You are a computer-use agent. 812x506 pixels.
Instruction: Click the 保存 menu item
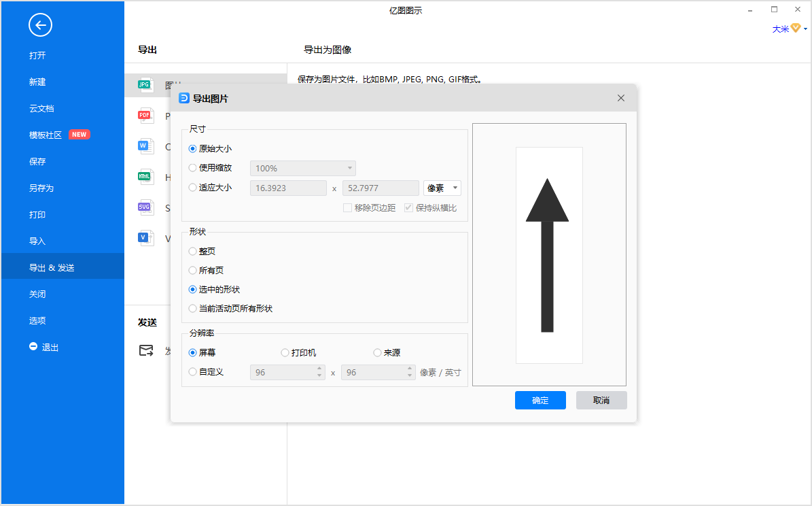[37, 161]
